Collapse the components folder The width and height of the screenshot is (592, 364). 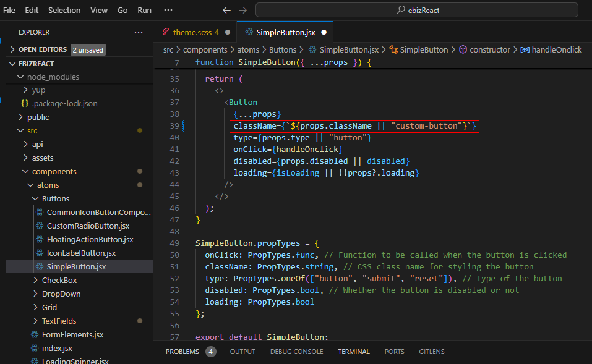click(49, 171)
